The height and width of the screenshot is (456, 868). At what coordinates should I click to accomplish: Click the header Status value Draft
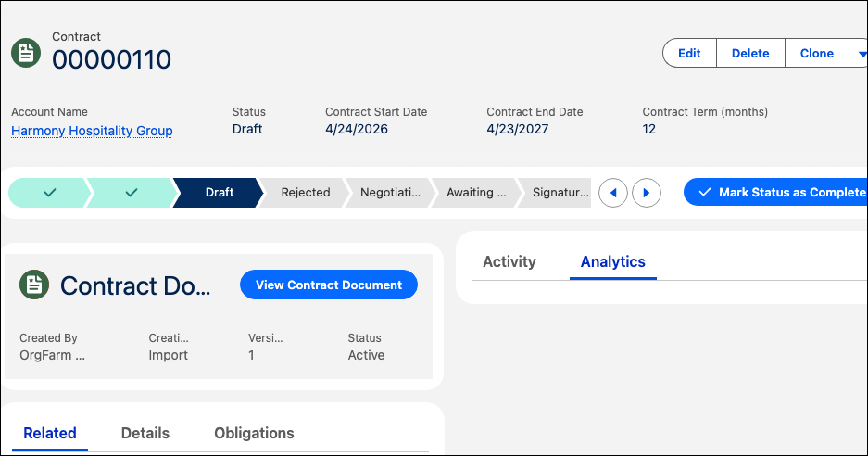click(x=247, y=129)
